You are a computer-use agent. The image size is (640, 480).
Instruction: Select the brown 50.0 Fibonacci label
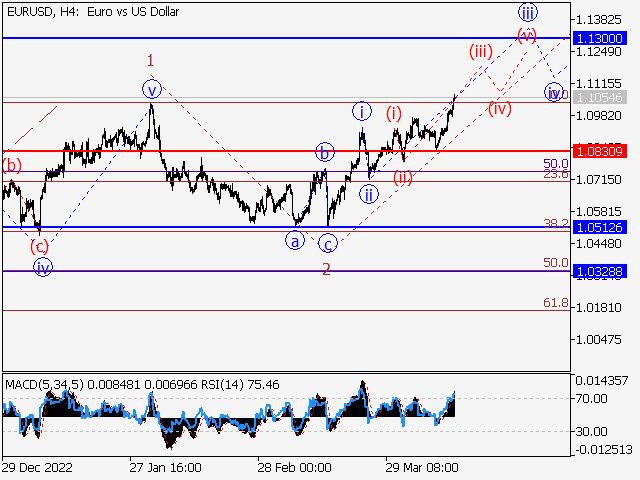556,262
